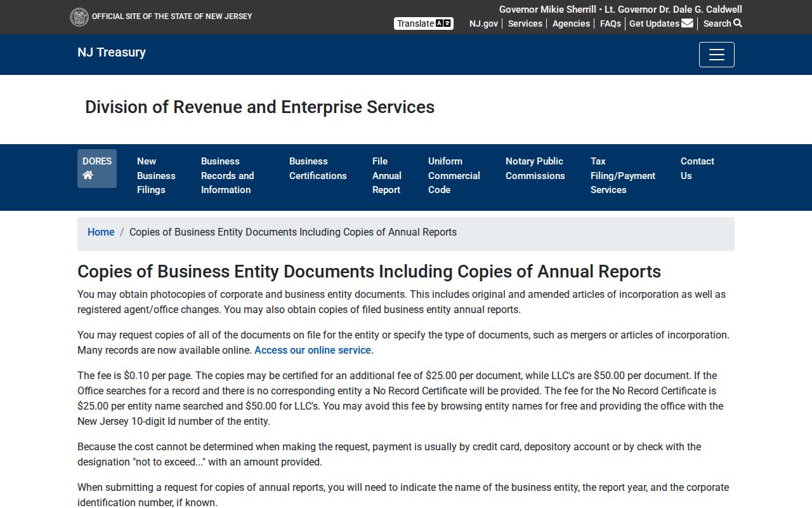Image resolution: width=812 pixels, height=508 pixels.
Task: Open the hamburger navigation menu
Action: tap(717, 55)
